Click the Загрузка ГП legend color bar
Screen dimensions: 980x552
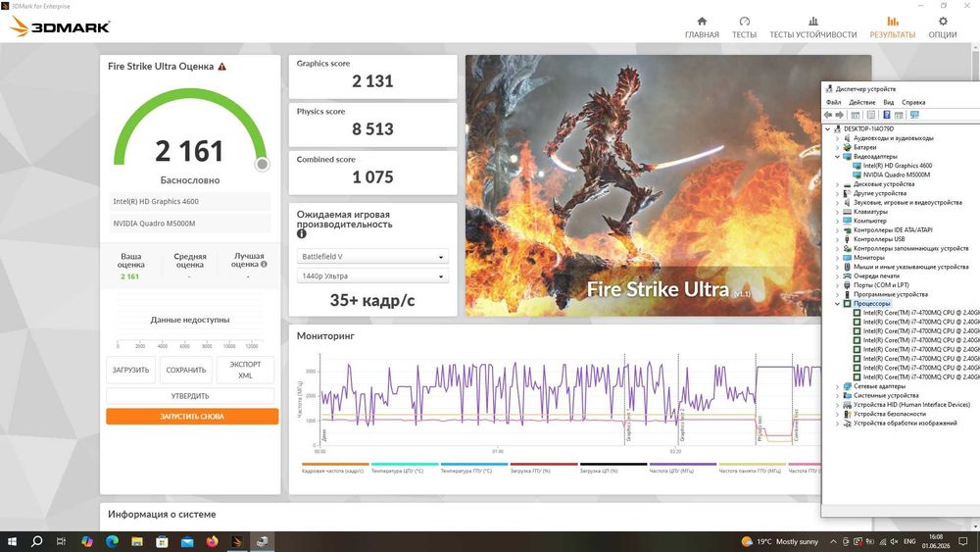[544, 465]
